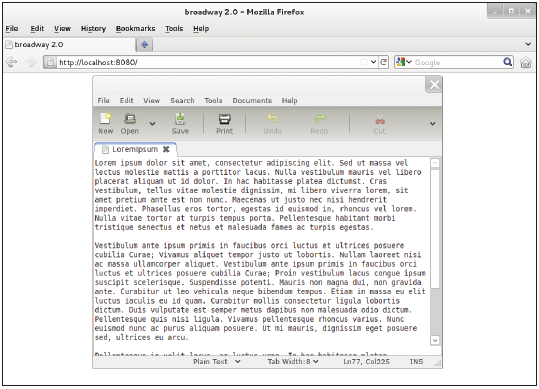Open Firefox Tools menu
Viewport: 539px width, 389px height.
pos(174,29)
